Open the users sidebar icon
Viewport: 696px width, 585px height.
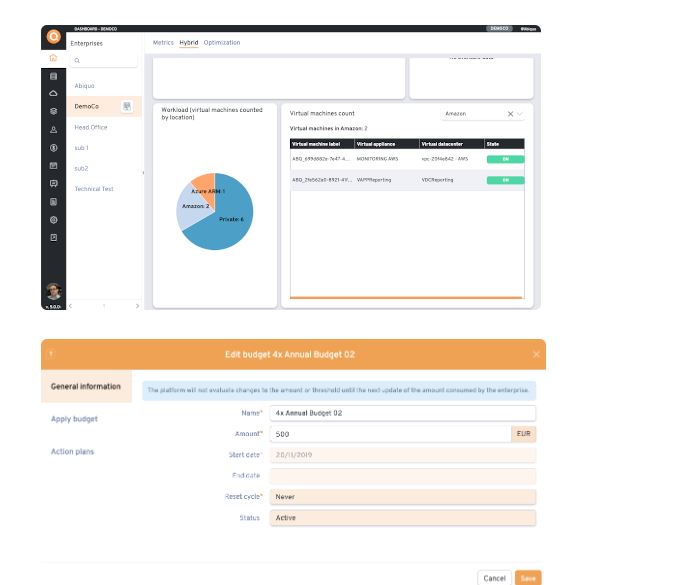click(53, 130)
